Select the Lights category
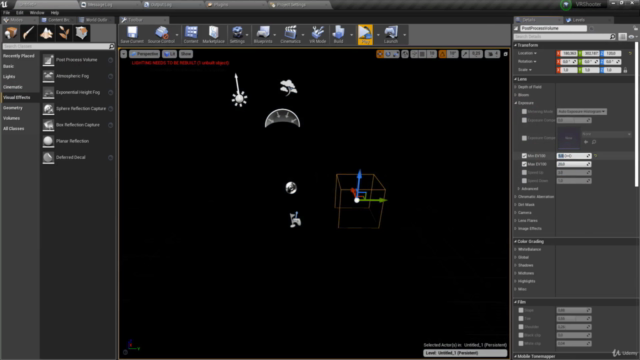Screen dimensions: 640x360 9,77
